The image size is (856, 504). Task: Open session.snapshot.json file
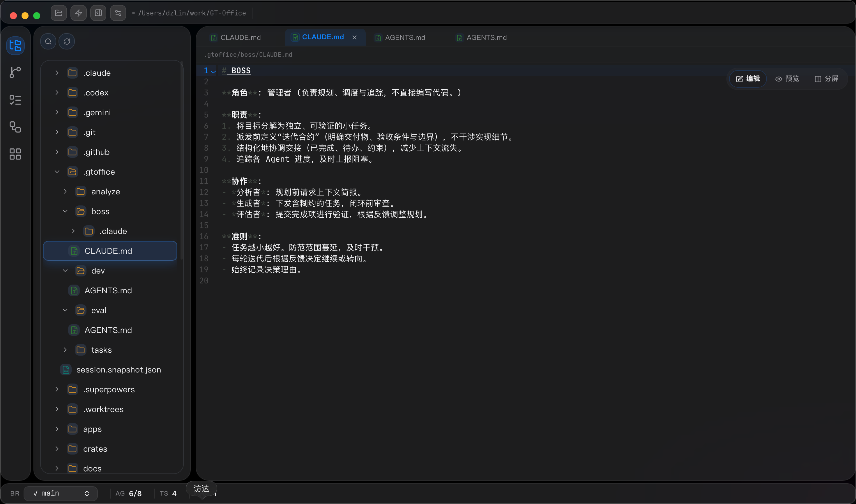click(118, 370)
